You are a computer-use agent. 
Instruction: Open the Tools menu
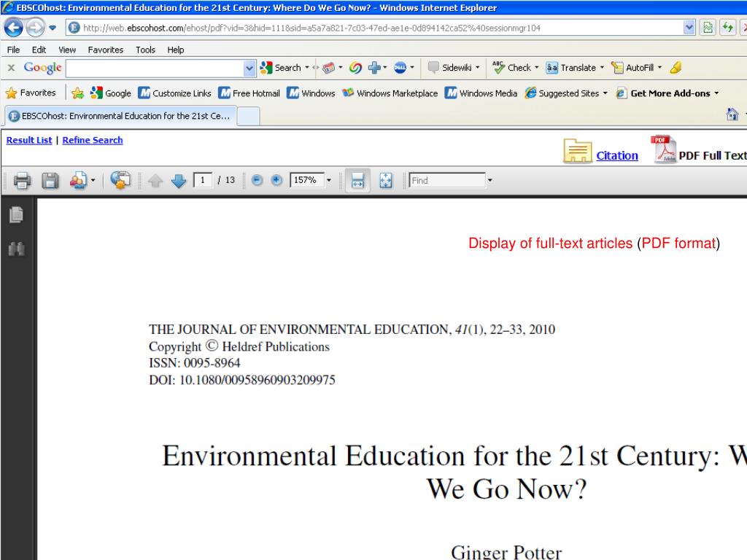coord(145,50)
